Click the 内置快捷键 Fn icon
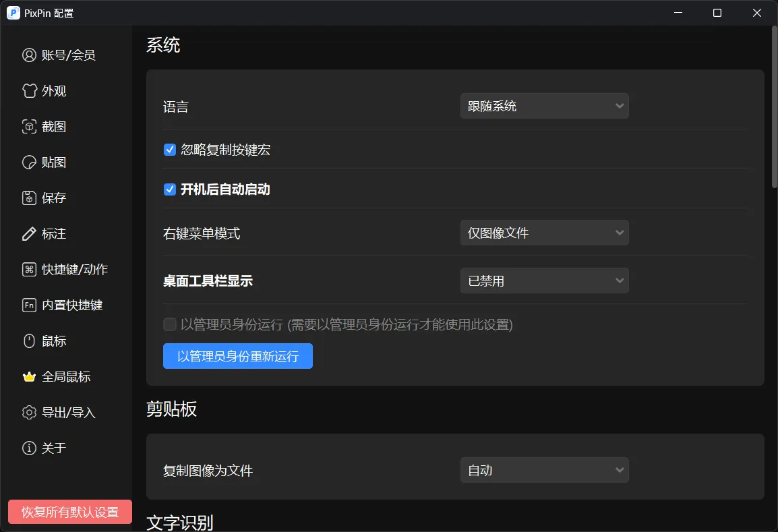778x532 pixels. (29, 305)
